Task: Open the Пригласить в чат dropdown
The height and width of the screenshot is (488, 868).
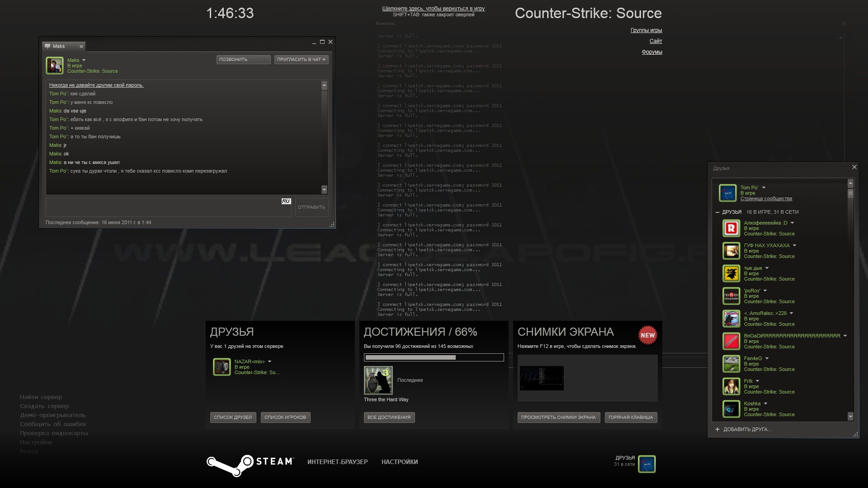Action: tap(302, 60)
